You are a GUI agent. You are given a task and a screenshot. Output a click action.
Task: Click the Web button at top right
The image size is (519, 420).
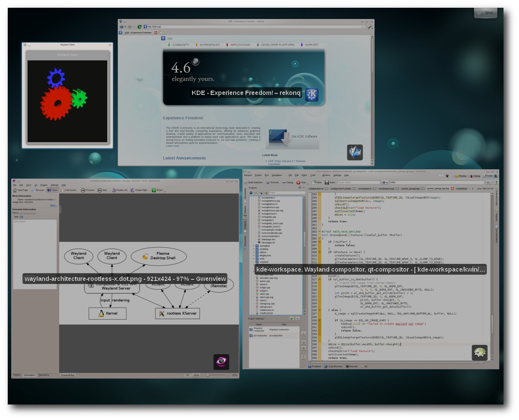(486, 12)
